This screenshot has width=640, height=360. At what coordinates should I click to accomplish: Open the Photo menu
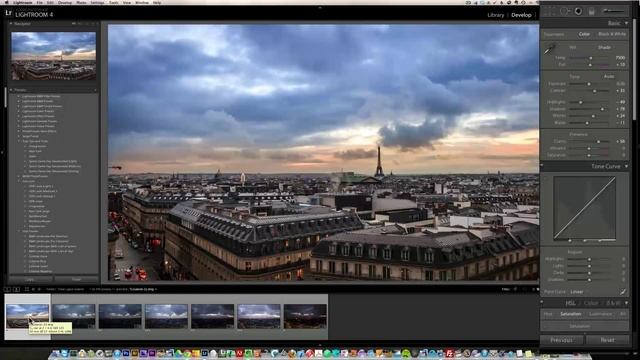pos(82,2)
